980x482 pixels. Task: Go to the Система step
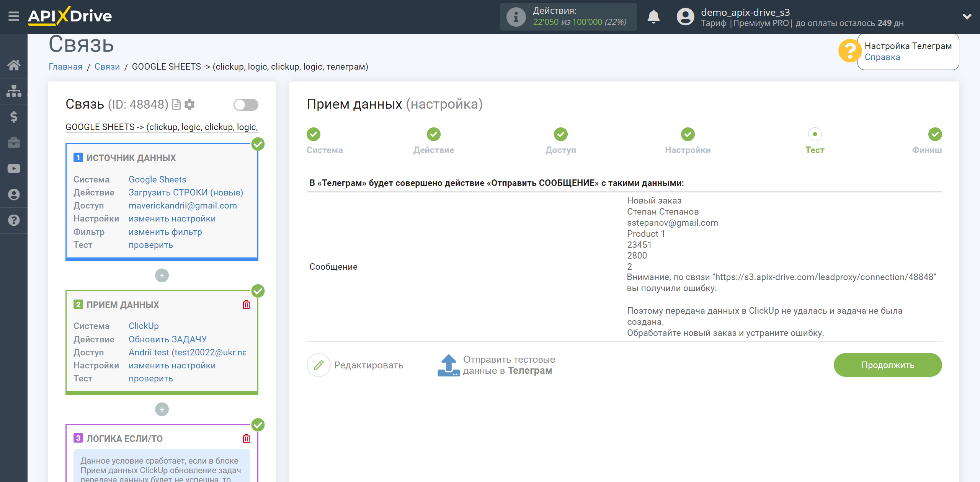pos(314,134)
